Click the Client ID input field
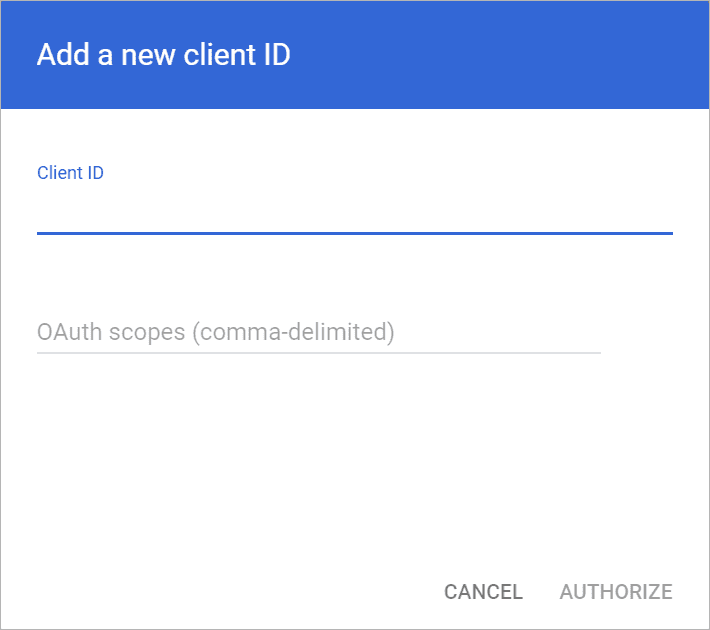The width and height of the screenshot is (710, 630). tap(355, 213)
